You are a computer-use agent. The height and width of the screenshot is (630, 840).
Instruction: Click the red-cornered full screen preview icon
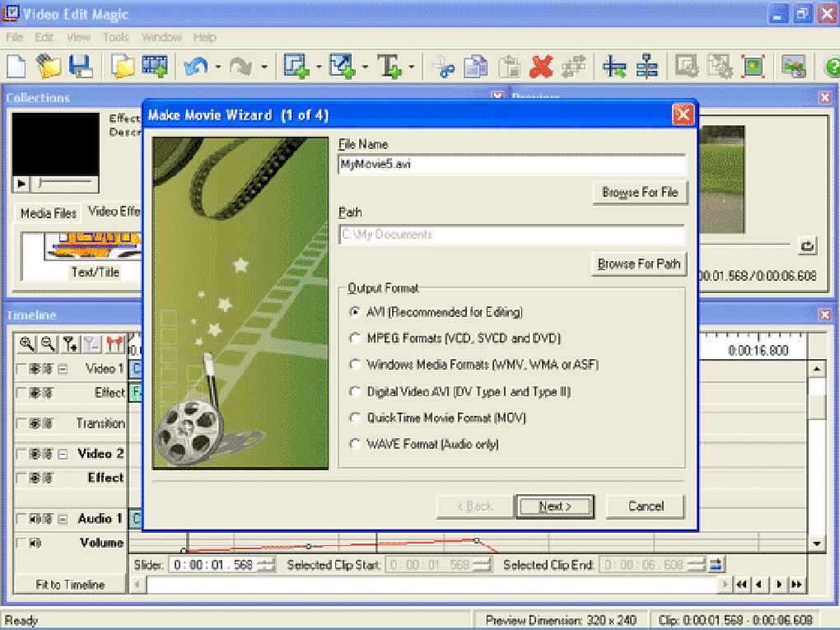click(x=754, y=67)
